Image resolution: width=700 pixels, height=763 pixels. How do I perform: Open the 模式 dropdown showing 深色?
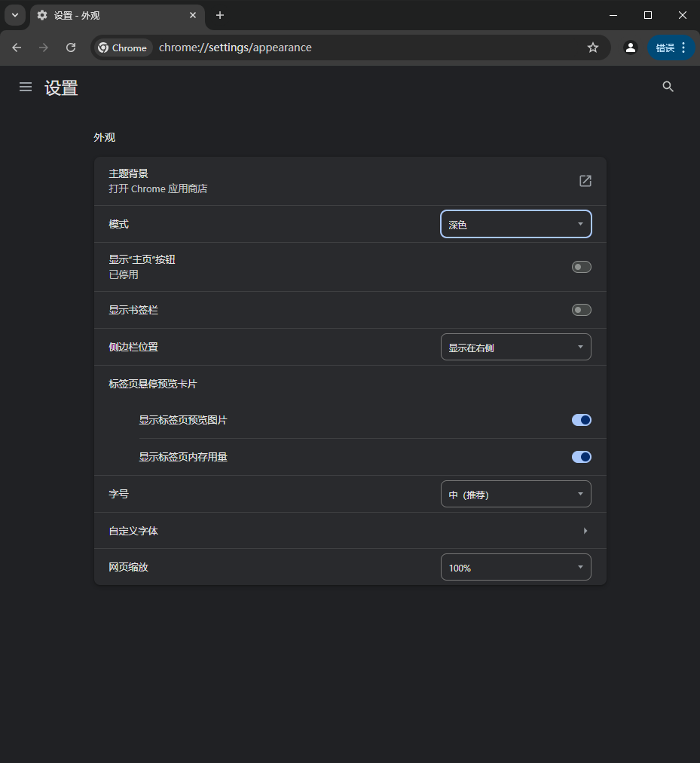pyautogui.click(x=515, y=224)
